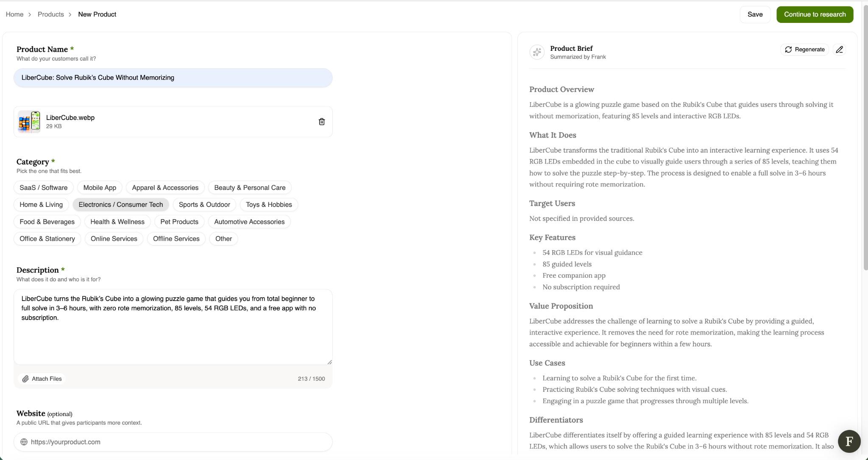Click the '213 / 1500' character counter
Screen dimensions: 868x460
pyautogui.click(x=311, y=379)
